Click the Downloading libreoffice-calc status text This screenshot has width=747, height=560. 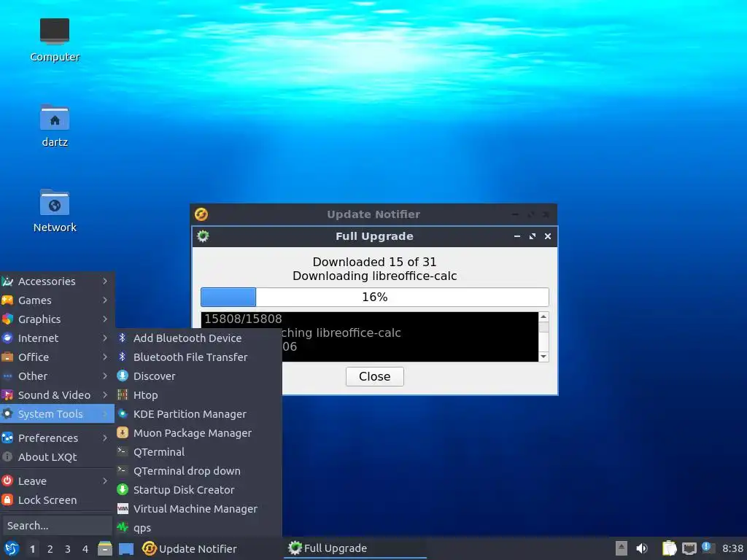point(374,276)
